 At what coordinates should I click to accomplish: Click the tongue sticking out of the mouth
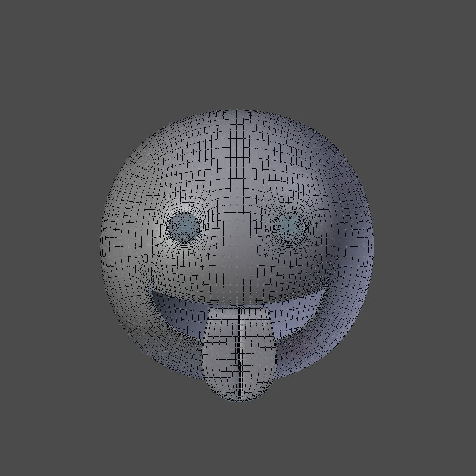238,353
